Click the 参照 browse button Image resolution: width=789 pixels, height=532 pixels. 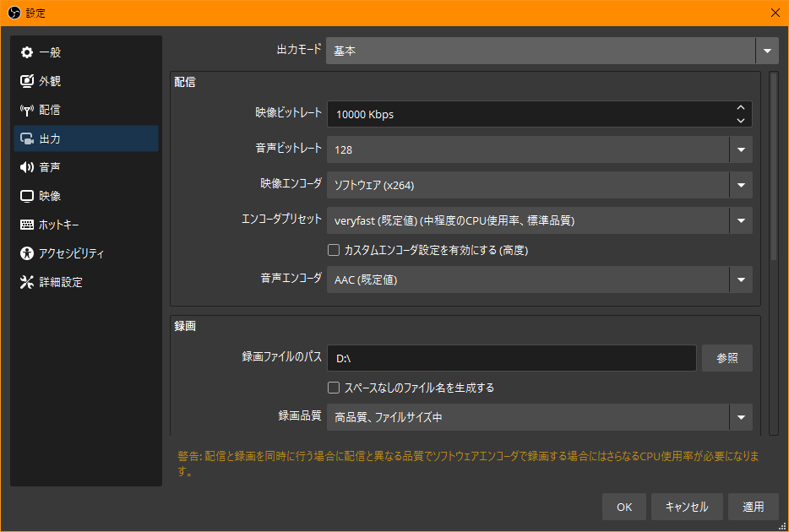[726, 358]
